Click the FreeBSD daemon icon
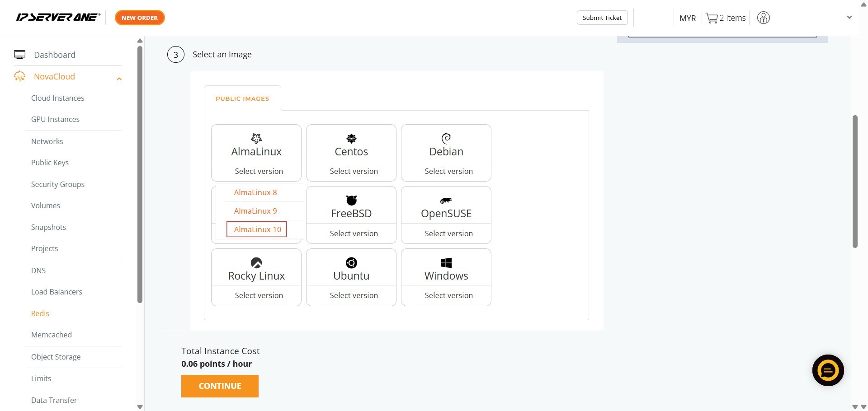Screen dimensions: 868x411 [351, 200]
